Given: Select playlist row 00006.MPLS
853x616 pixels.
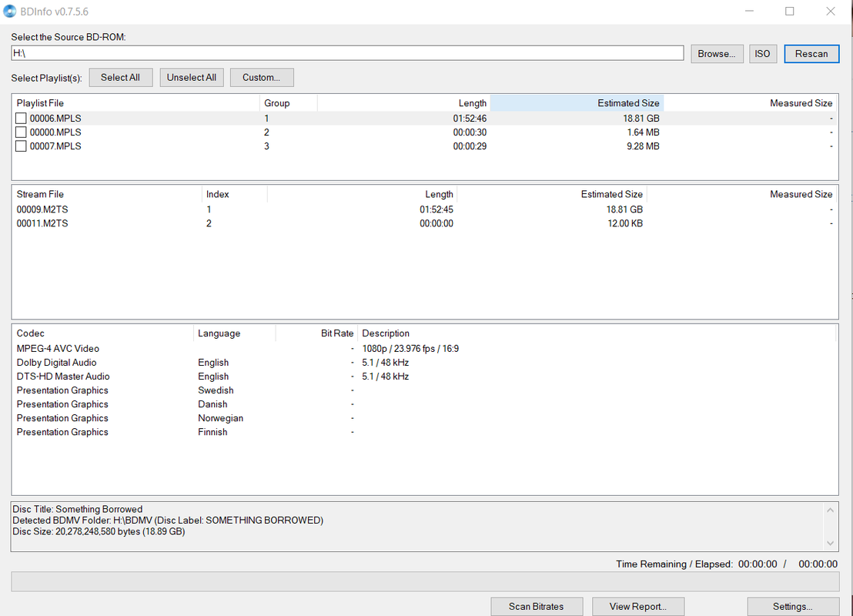Looking at the screenshot, I should [x=424, y=118].
